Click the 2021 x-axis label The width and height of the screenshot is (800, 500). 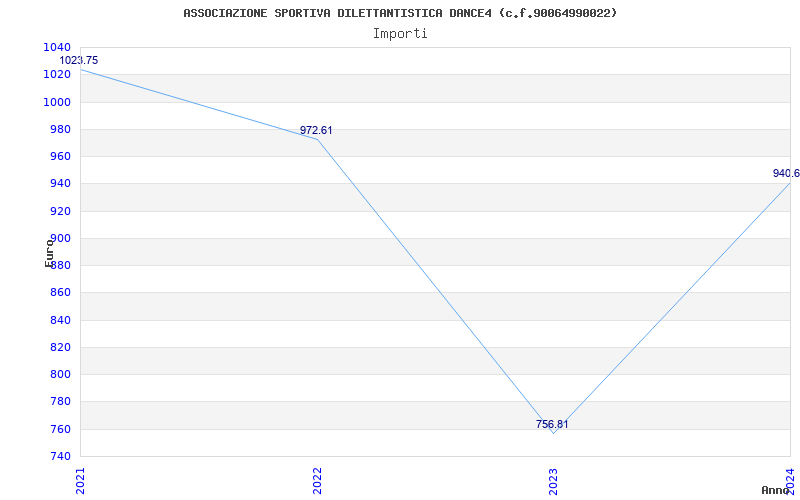81,481
